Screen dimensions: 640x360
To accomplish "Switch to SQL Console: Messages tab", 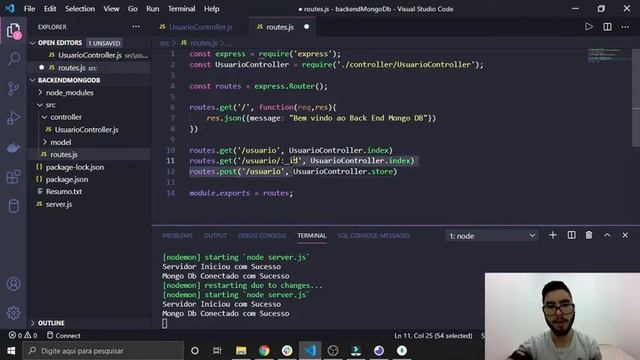I will click(x=373, y=236).
